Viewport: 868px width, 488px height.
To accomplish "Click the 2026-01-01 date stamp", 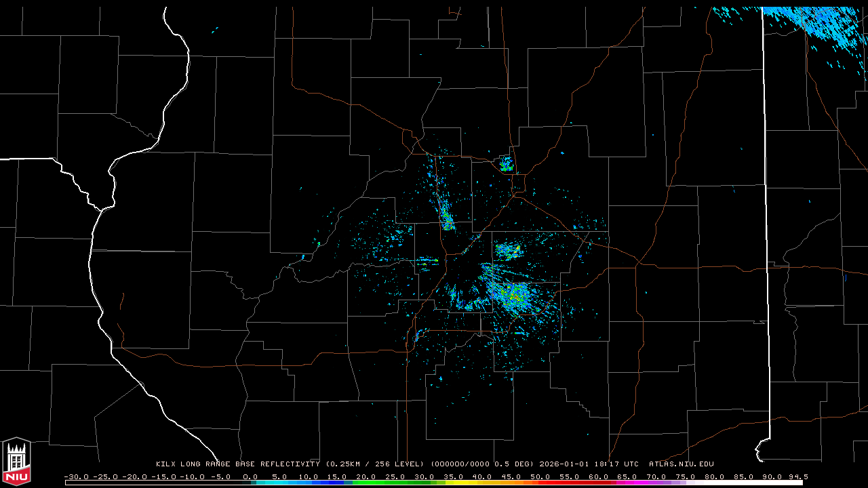I will [x=564, y=464].
